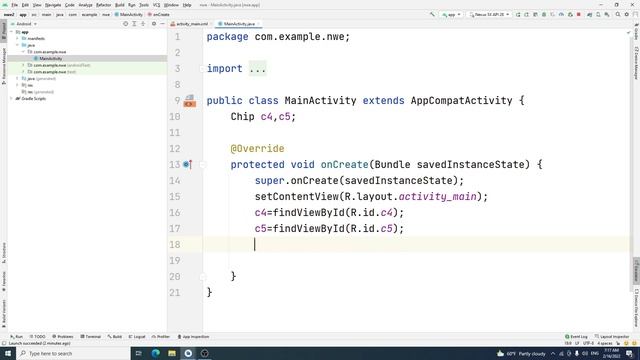
Task: Open IDE settings gear in top toolbar
Action: pos(627,15)
